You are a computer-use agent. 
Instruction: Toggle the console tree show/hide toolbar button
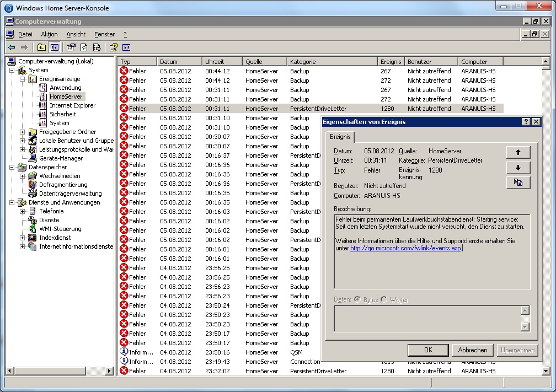tap(54, 47)
